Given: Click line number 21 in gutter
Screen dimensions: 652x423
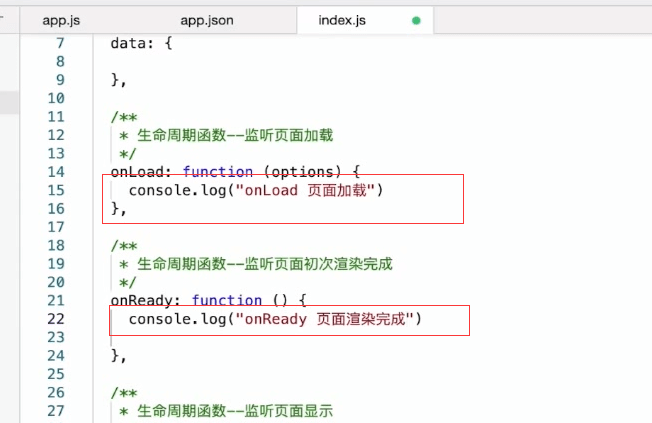Looking at the screenshot, I should click(x=56, y=300).
